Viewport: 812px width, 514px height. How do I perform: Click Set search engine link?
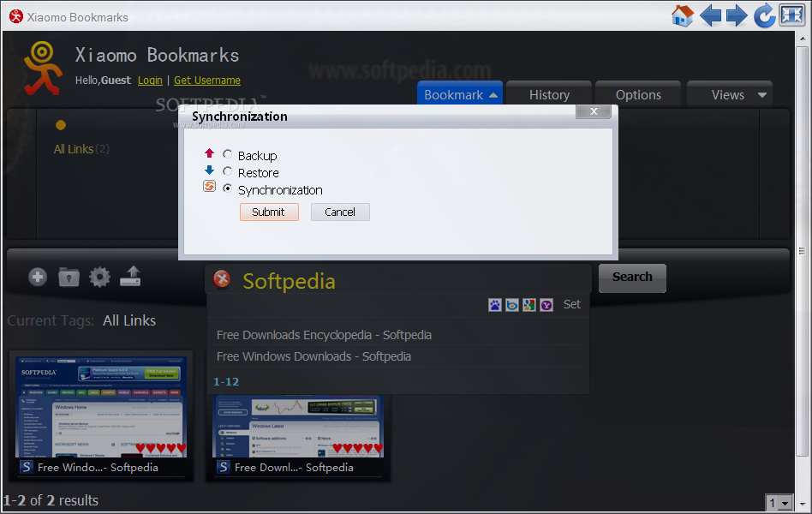click(571, 305)
